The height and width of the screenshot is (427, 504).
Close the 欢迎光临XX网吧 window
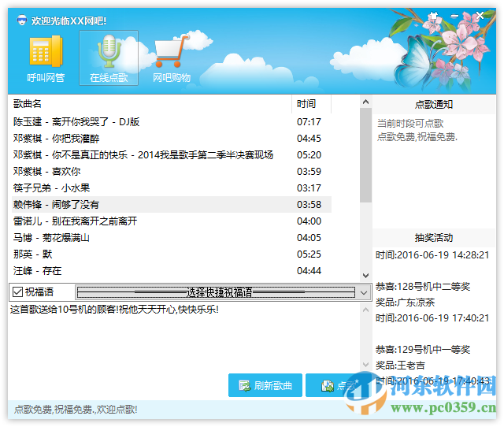(x=480, y=15)
